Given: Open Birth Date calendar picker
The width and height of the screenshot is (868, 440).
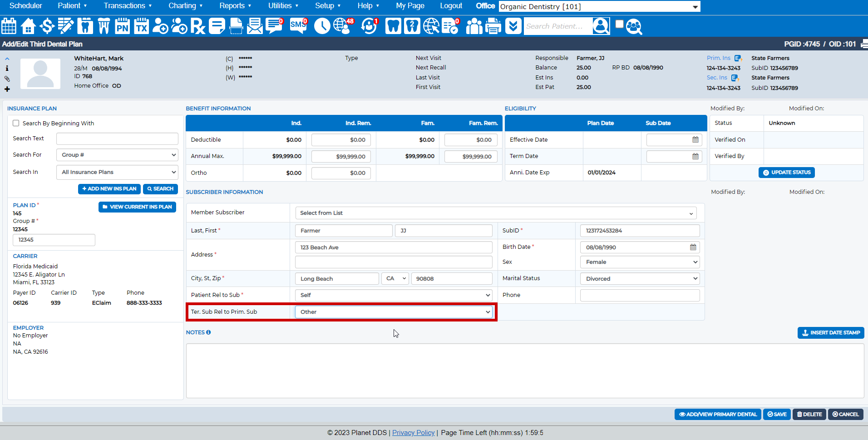Looking at the screenshot, I should point(693,247).
